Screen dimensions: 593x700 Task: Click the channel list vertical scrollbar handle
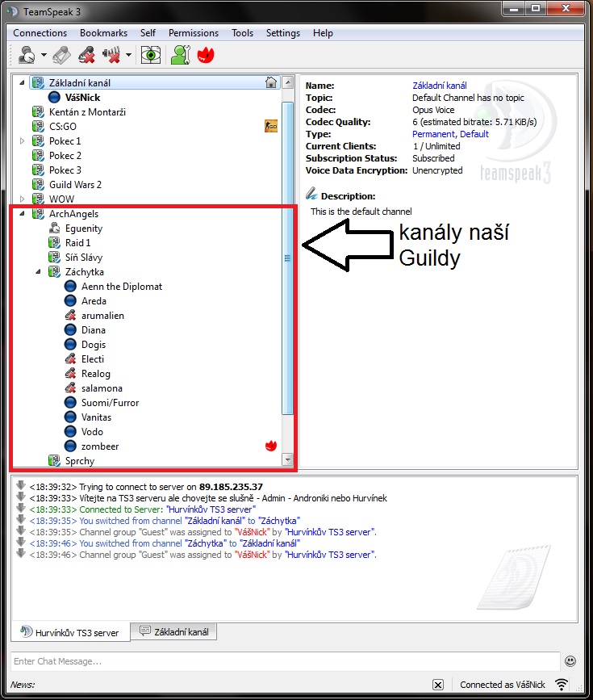point(286,258)
